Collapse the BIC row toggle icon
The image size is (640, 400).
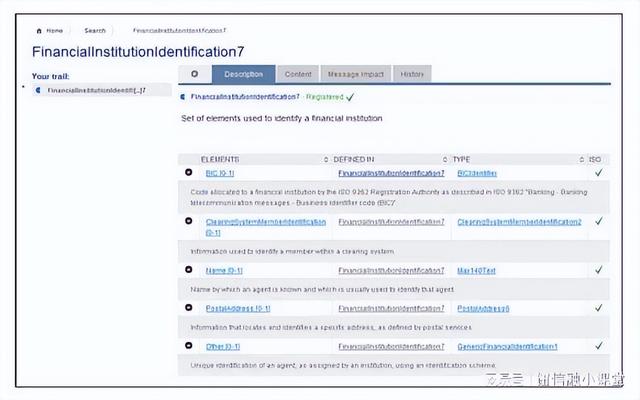click(x=189, y=172)
